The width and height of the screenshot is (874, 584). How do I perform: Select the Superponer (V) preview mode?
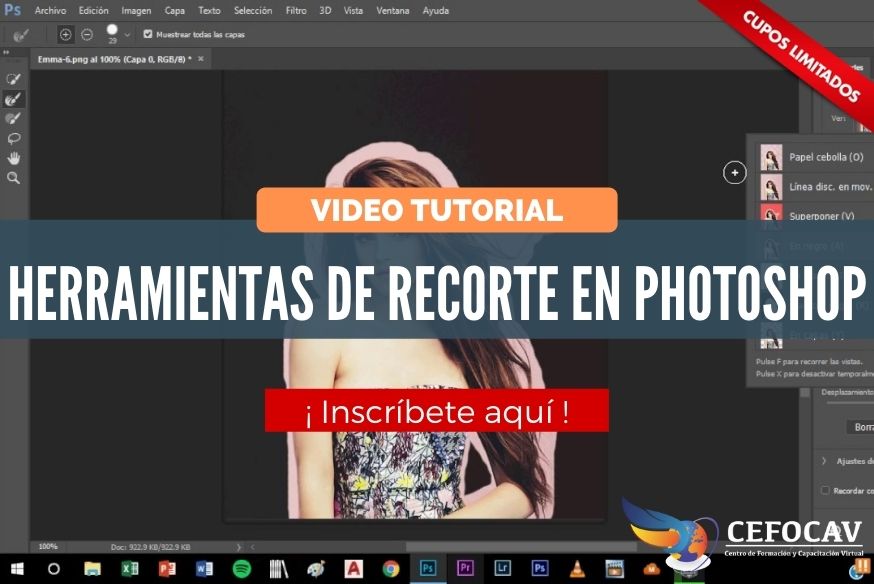pos(820,214)
